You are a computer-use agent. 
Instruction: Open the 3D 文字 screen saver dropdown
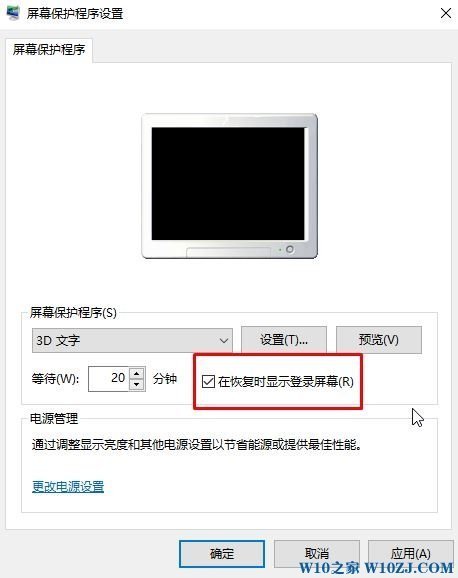pyautogui.click(x=132, y=340)
